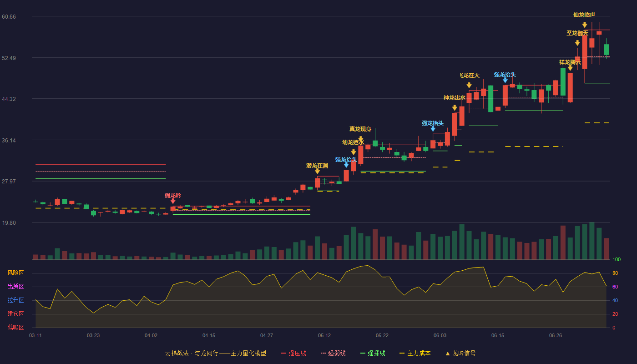Click the red 0 indicator scale value
The image size is (637, 364).
pyautogui.click(x=613, y=328)
